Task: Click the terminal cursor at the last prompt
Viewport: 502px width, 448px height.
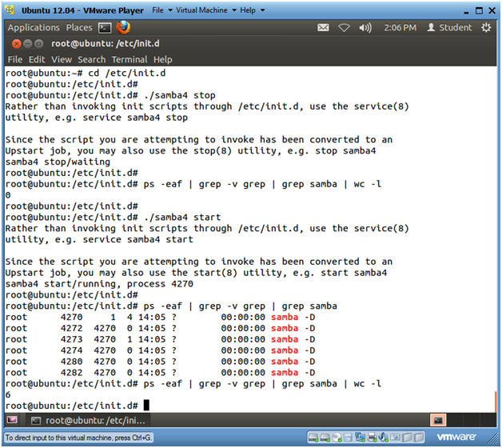Action: pos(146,405)
